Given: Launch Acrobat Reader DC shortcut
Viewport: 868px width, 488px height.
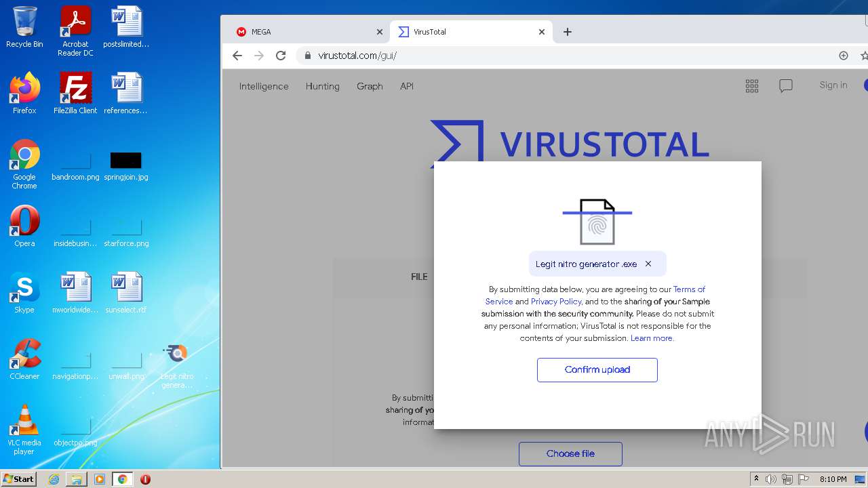Looking at the screenshot, I should click(x=75, y=31).
